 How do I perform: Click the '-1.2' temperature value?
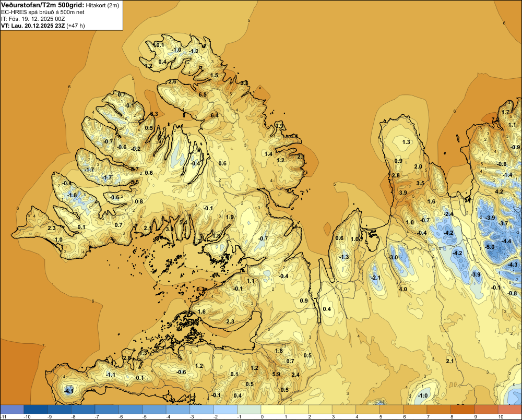tap(194, 51)
